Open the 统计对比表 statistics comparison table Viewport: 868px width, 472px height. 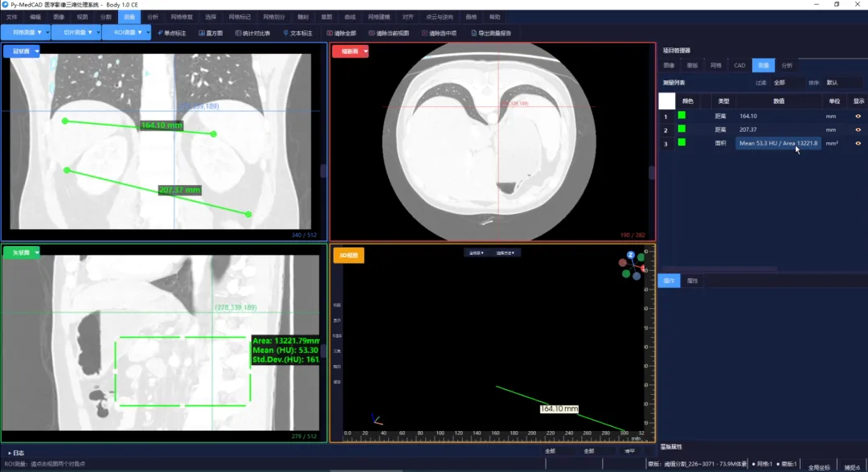pos(253,33)
